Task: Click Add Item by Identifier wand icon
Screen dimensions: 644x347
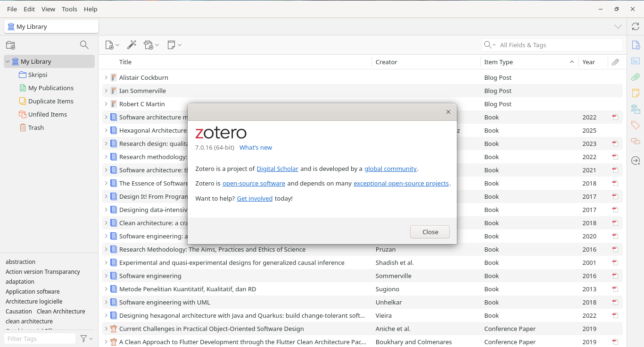Action: click(x=132, y=45)
